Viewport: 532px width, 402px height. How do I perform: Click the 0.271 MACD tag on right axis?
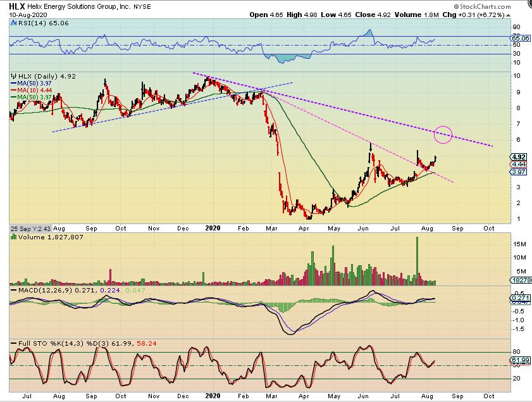[520, 298]
